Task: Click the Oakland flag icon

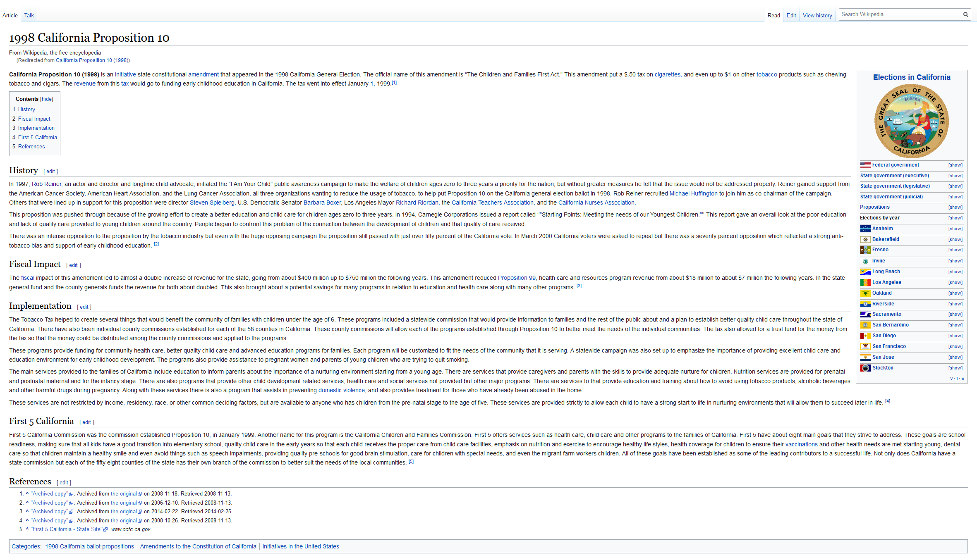Action: pos(865,293)
